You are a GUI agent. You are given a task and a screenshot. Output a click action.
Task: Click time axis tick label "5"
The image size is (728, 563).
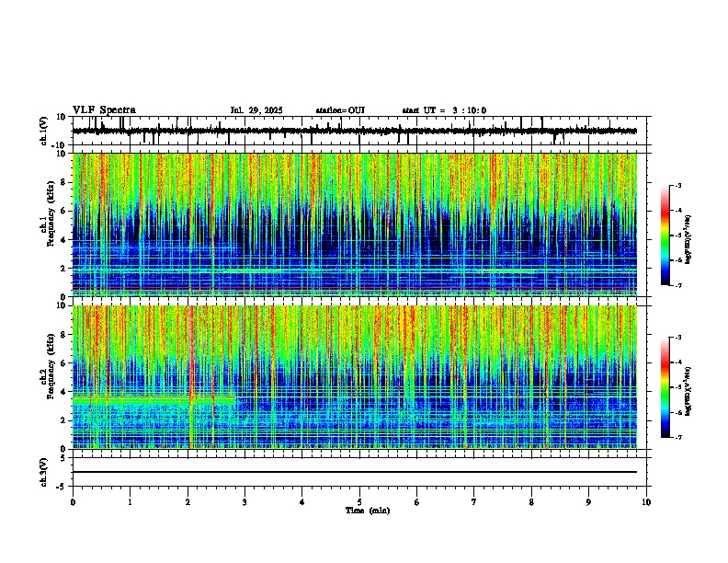(x=359, y=502)
